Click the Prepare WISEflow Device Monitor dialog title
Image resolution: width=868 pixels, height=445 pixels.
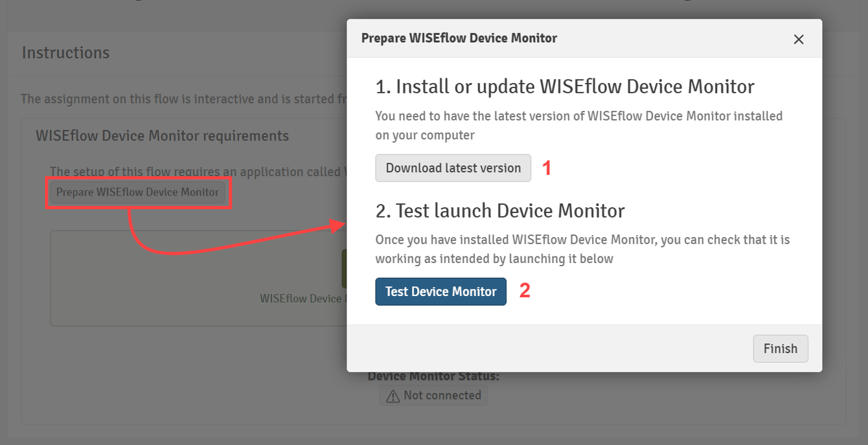[459, 38]
